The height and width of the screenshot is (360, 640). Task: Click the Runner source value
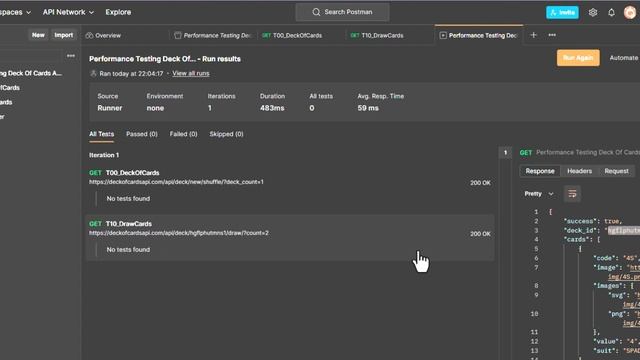pos(109,108)
